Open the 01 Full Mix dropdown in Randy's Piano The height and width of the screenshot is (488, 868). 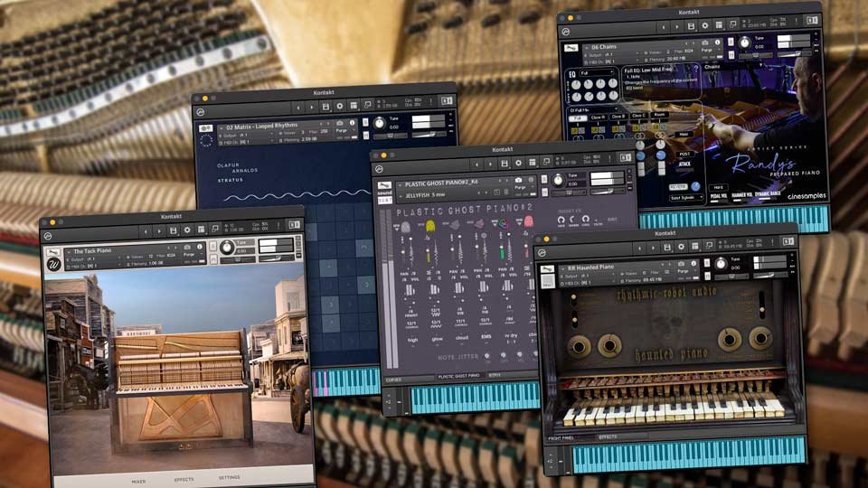593,110
